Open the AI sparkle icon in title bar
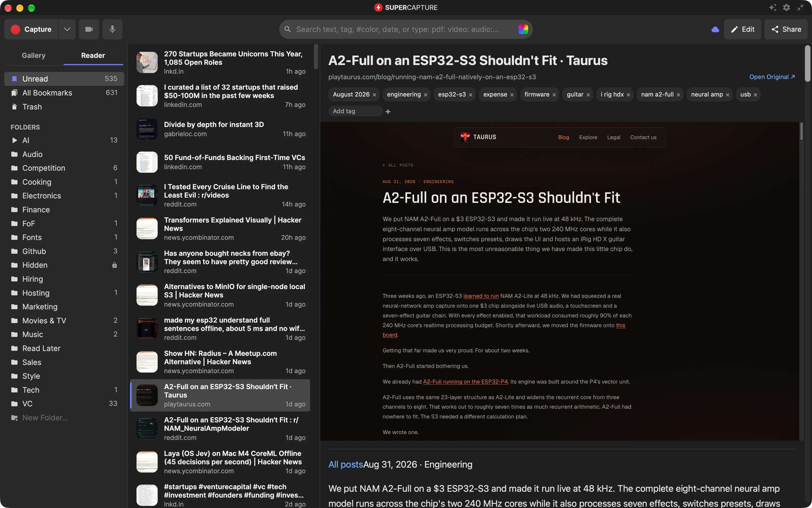Viewport: 812px width, 508px height. pyautogui.click(x=773, y=7)
